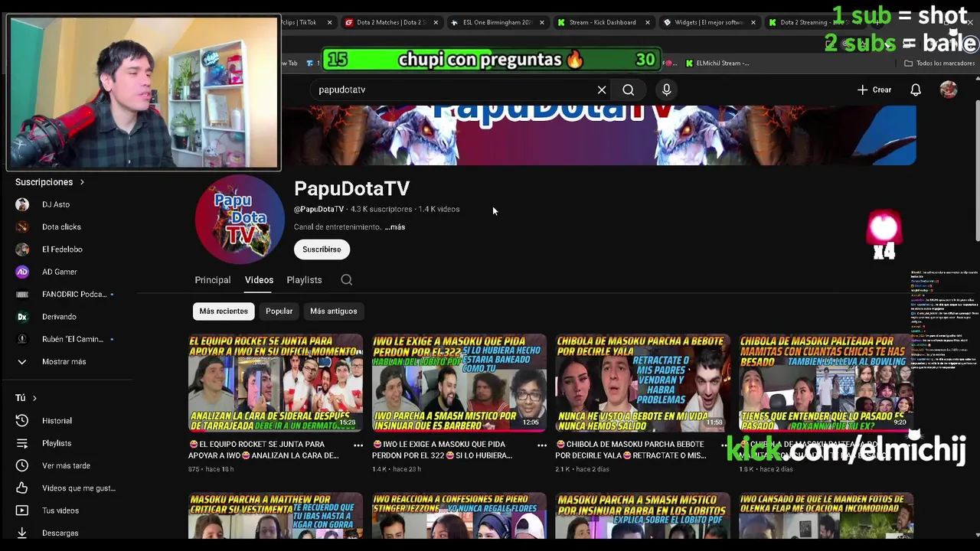Open options menu for EQUIPO ROCKET video

tap(358, 445)
